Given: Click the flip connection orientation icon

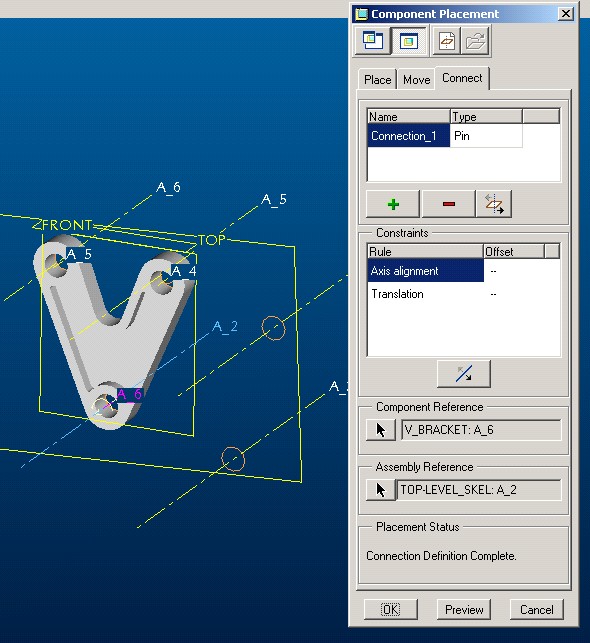Looking at the screenshot, I should [494, 204].
